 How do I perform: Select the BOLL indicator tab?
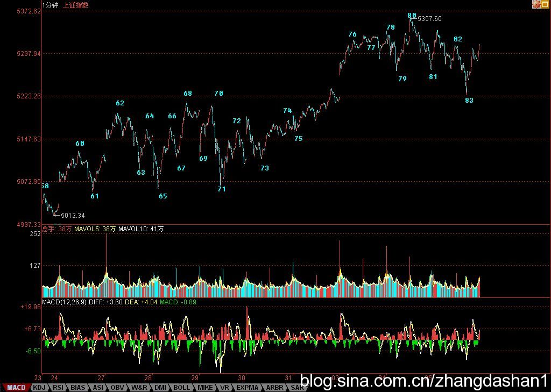[182, 387]
